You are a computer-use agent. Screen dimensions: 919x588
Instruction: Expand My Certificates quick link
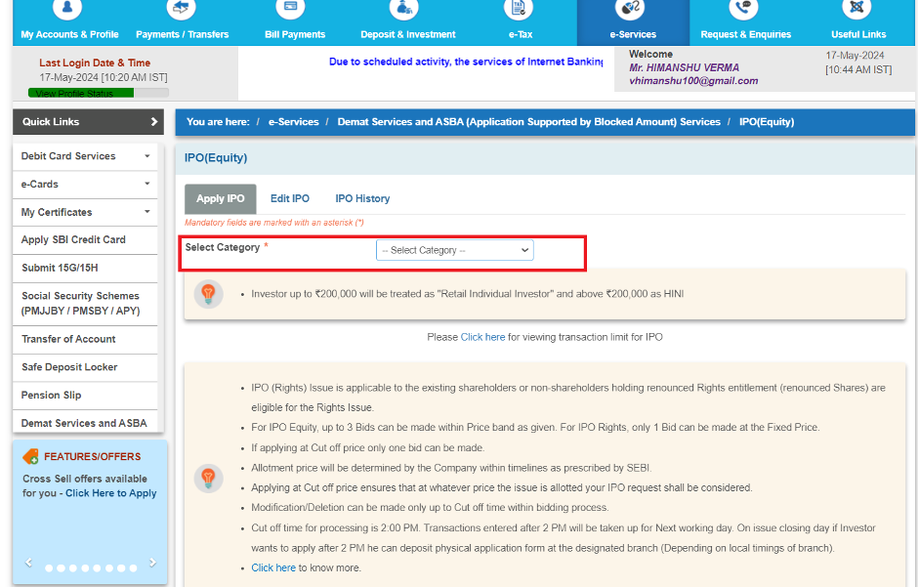tap(146, 212)
